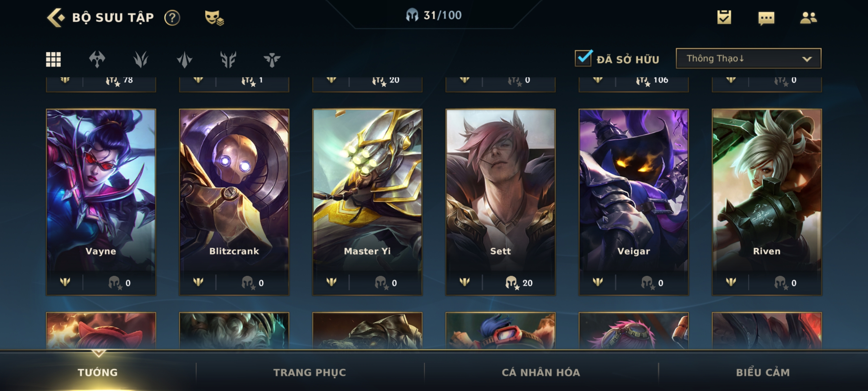Expand the Thông Thạo sort dropdown
868x391 pixels.
(x=748, y=58)
